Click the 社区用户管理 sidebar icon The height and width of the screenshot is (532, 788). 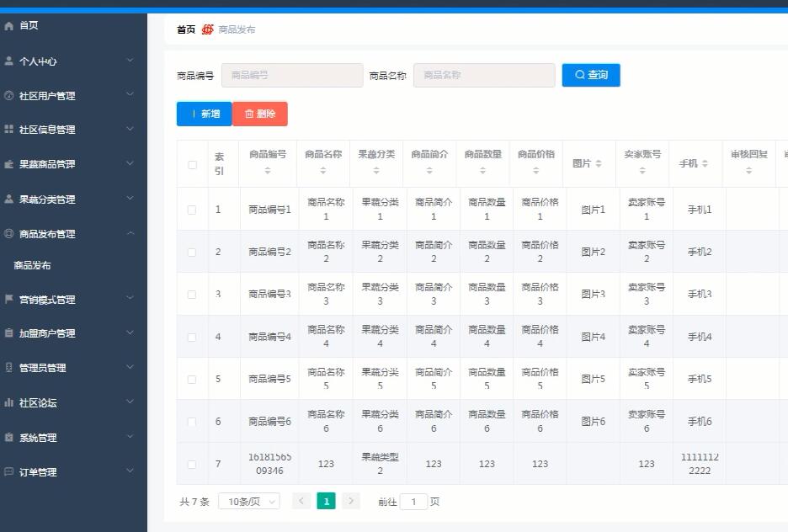tap(8, 95)
